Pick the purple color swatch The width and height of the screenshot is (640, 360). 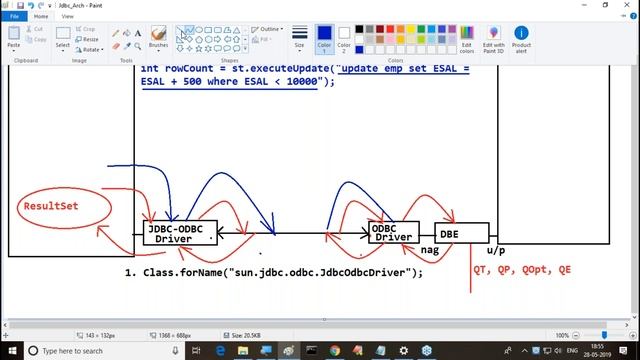tap(452, 29)
